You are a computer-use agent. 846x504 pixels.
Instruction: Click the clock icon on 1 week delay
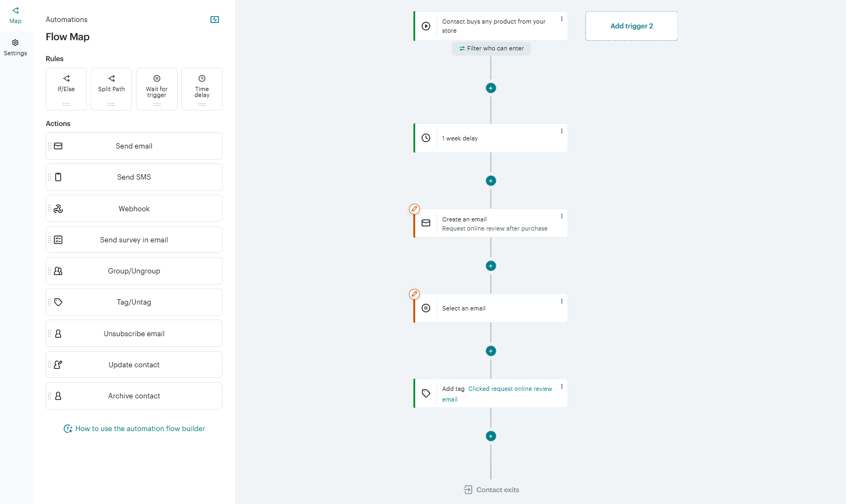point(426,138)
